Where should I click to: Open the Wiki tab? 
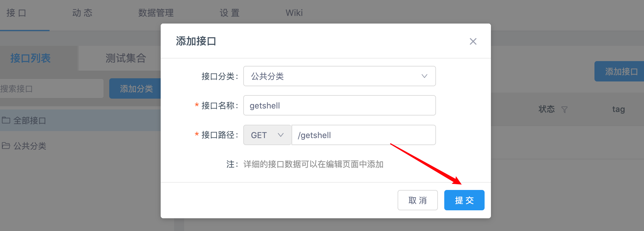point(294,13)
